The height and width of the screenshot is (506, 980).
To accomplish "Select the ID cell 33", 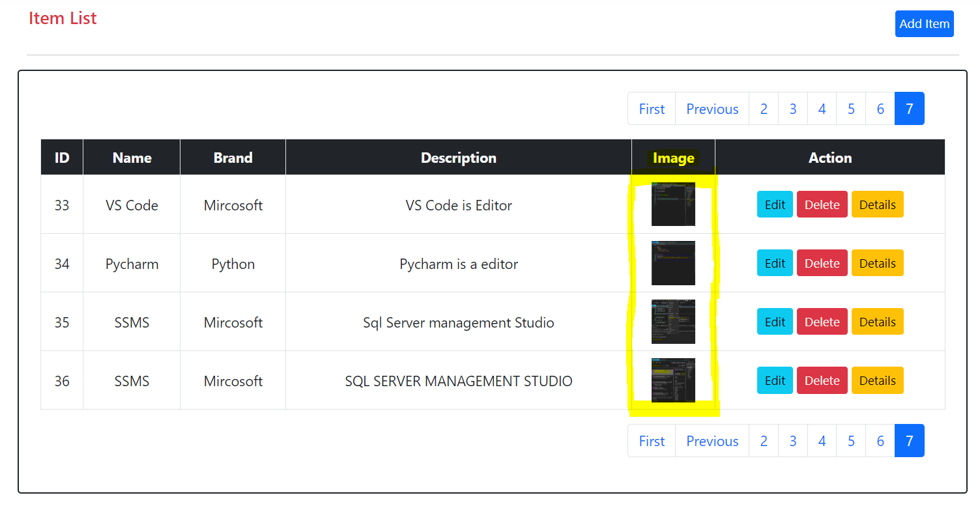I will pyautogui.click(x=62, y=205).
